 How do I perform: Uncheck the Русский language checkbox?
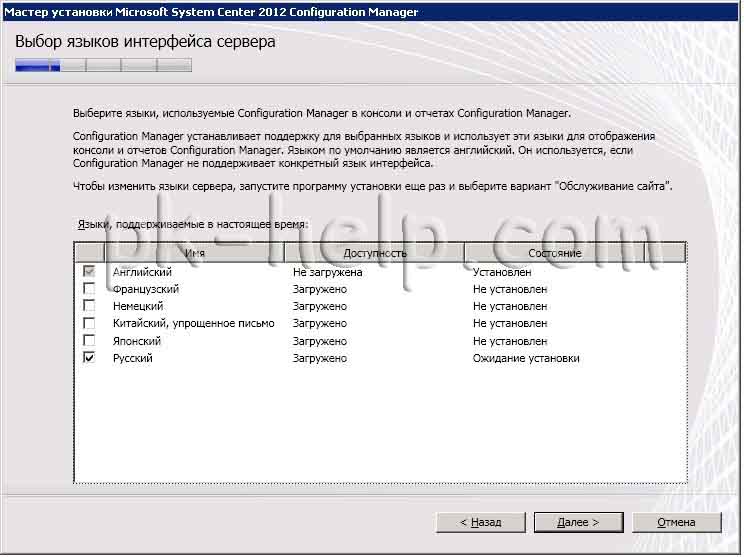coord(89,358)
